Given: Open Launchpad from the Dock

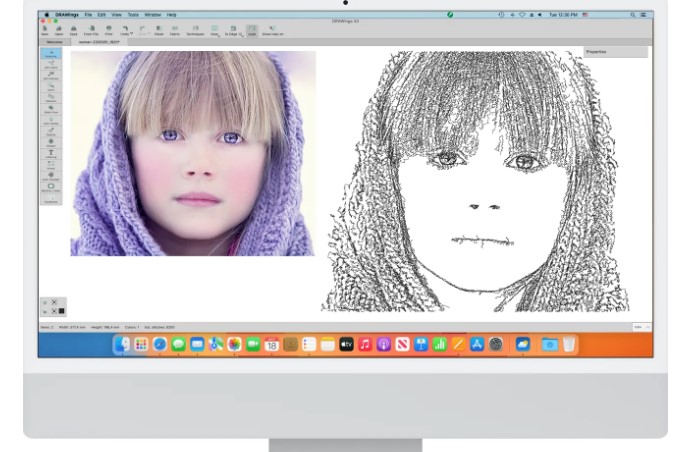Looking at the screenshot, I should (141, 344).
